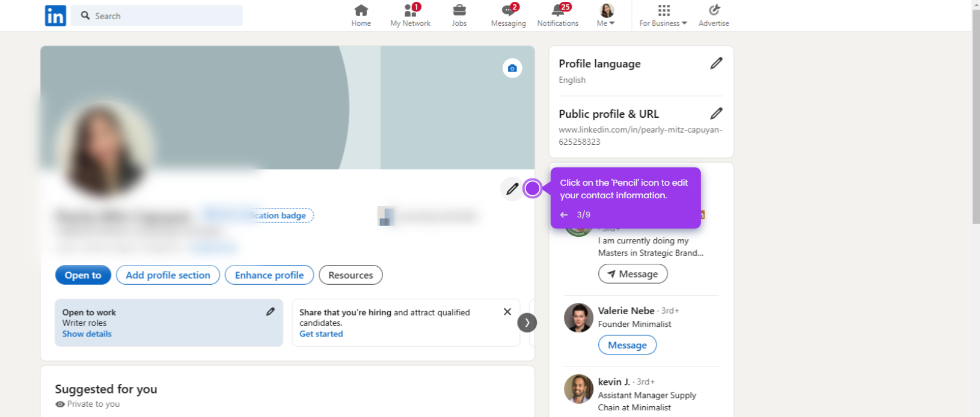Click Enhance profile button
The height and width of the screenshot is (417, 980).
(269, 275)
